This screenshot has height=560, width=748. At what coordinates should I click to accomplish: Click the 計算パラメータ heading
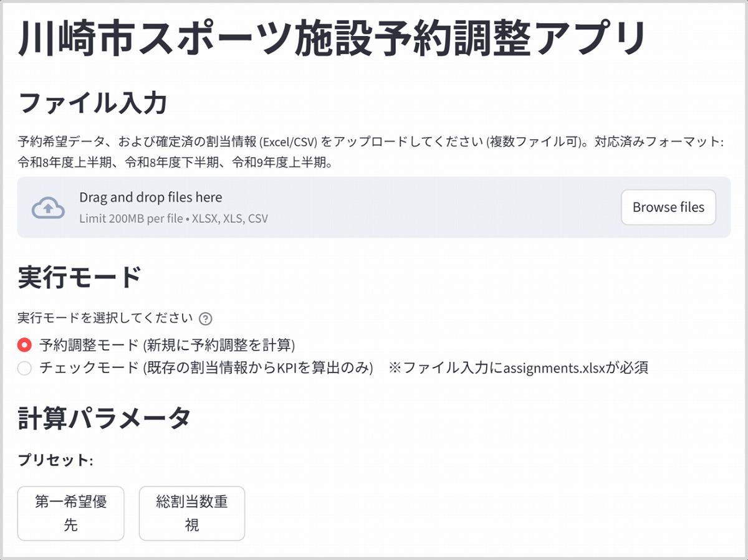coord(104,418)
